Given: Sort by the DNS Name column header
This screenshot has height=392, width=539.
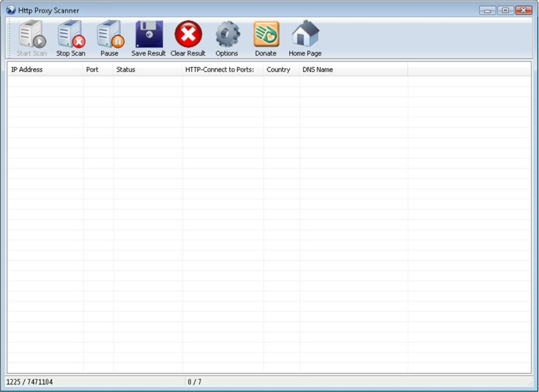Looking at the screenshot, I should coord(354,69).
